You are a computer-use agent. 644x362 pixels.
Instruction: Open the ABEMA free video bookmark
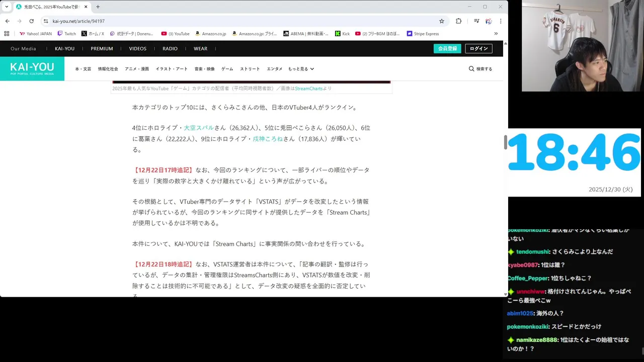point(306,34)
